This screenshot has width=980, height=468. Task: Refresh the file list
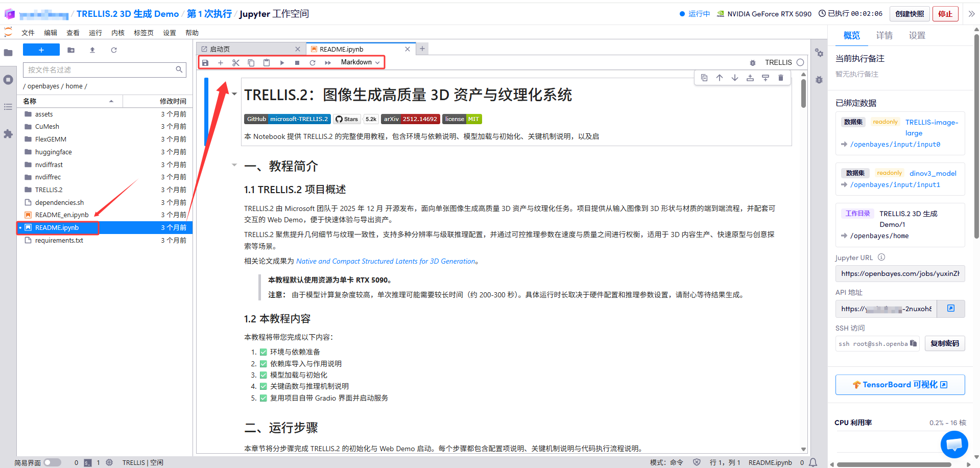pyautogui.click(x=114, y=50)
